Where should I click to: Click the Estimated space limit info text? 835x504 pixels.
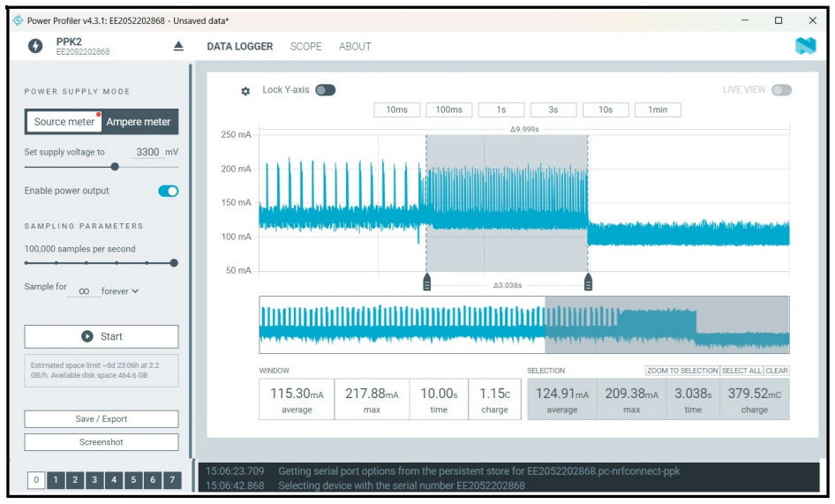pos(102,370)
